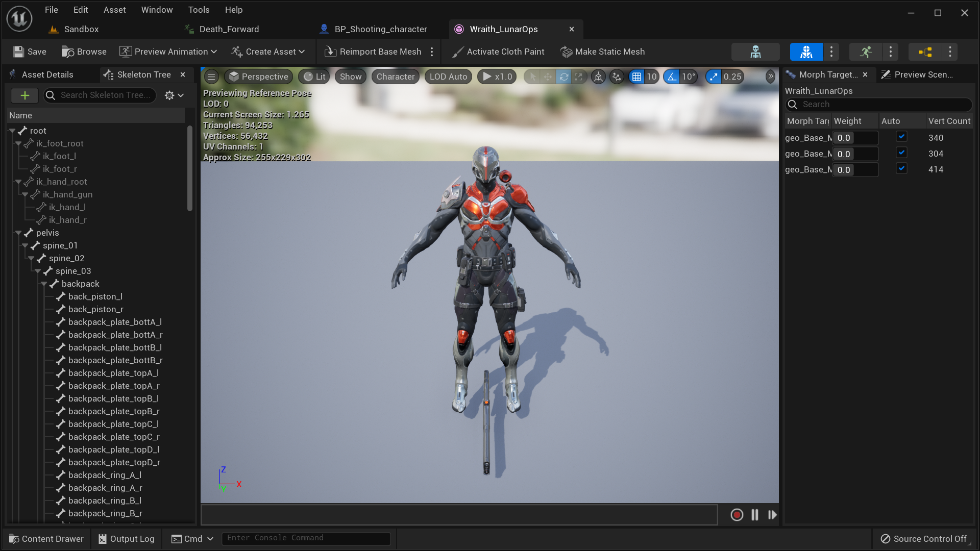
Task: Open the Asset menu
Action: pos(114,10)
